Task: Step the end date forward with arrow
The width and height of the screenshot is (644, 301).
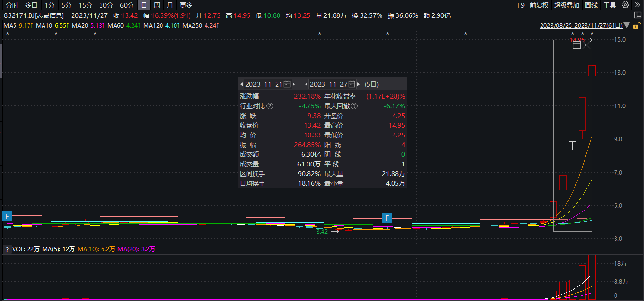Action: (359, 84)
